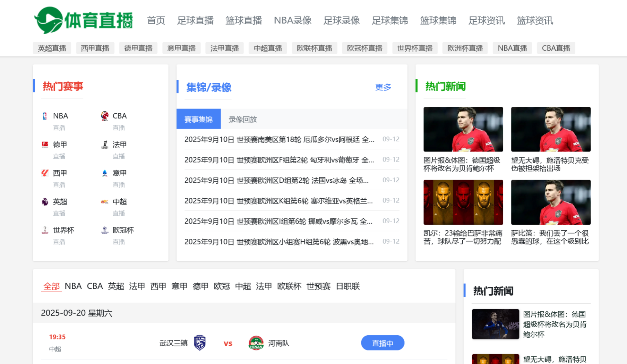
Task: Click 更多 link in 集锦/录像 panel
Action: pos(383,87)
